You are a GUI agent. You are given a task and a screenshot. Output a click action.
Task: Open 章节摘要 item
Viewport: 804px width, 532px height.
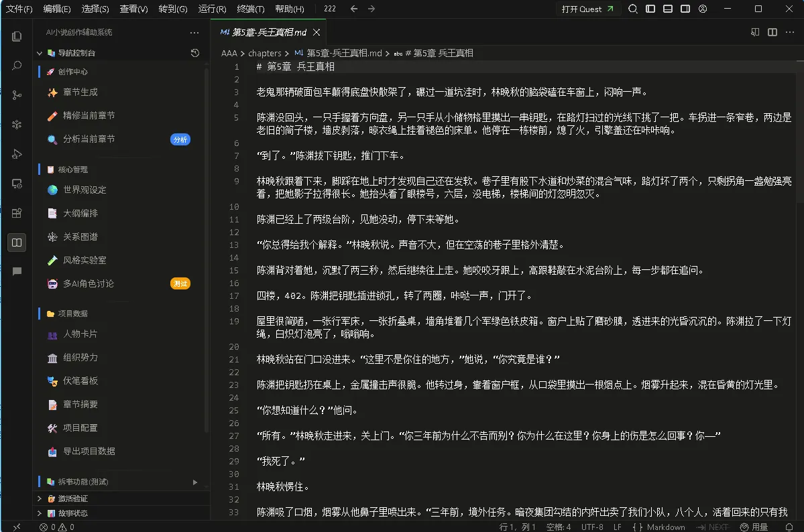point(80,405)
